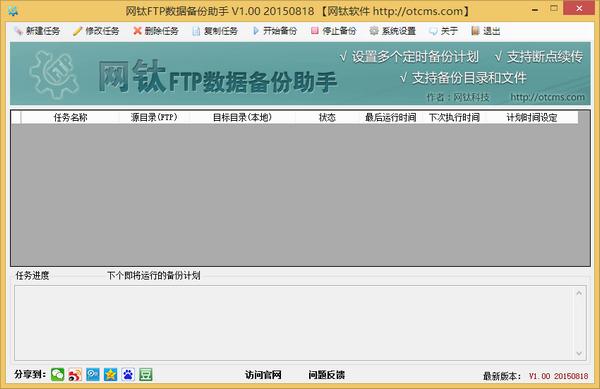Minimize the window
The width and height of the screenshot is (600, 389).
coord(535,9)
